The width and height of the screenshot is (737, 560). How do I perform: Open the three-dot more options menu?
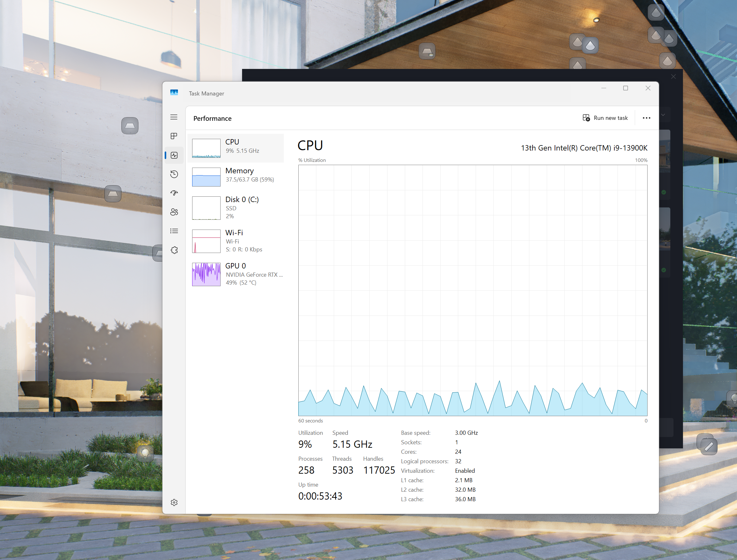coord(646,118)
